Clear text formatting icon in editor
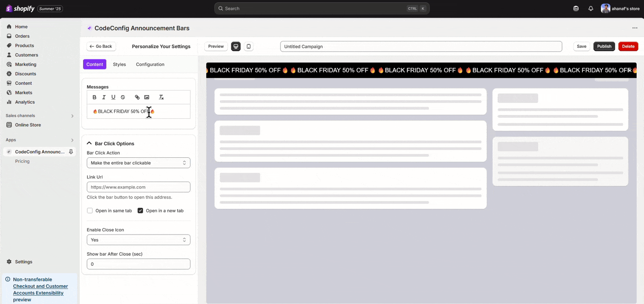The image size is (644, 304). 161,97
